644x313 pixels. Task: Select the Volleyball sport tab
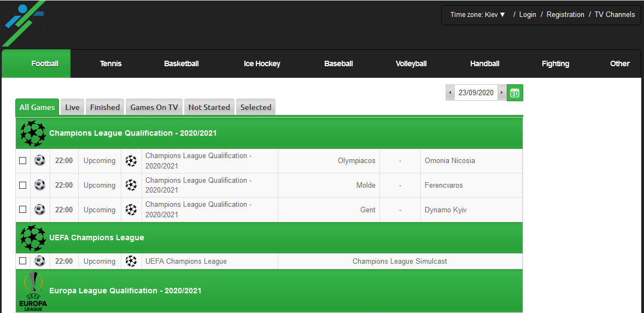(411, 64)
